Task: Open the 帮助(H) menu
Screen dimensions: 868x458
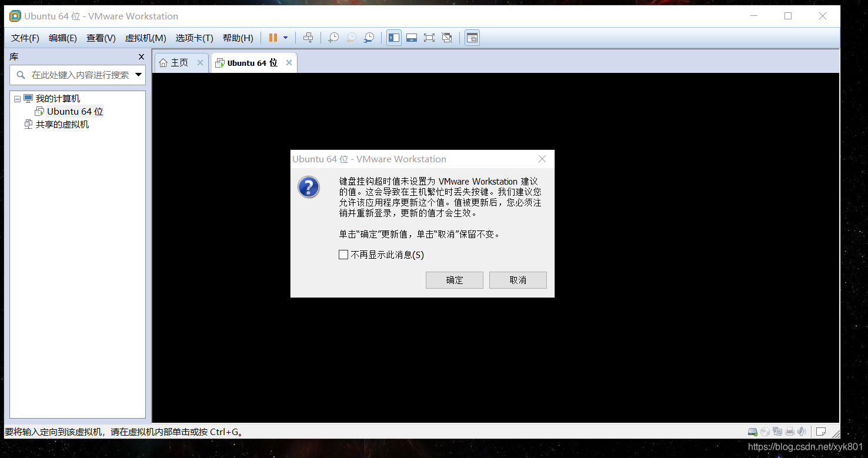Action: (238, 38)
